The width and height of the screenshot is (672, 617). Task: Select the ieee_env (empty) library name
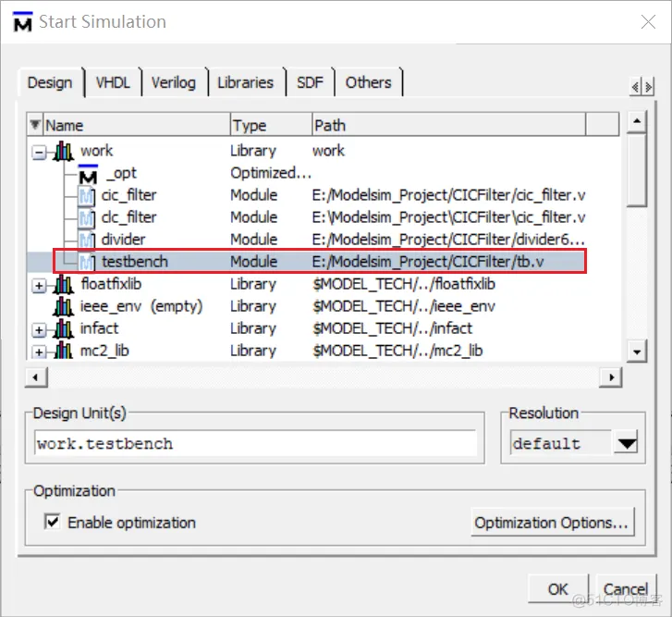[x=141, y=306]
